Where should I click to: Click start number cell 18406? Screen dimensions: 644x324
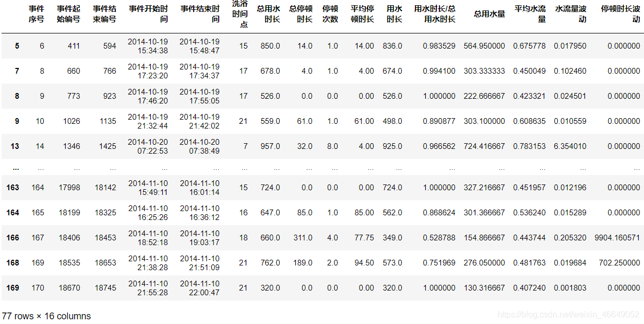click(69, 238)
